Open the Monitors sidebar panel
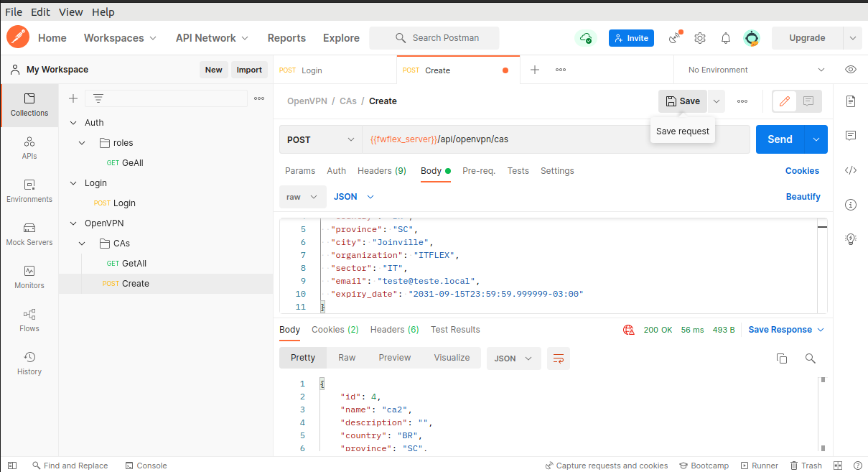 29,277
